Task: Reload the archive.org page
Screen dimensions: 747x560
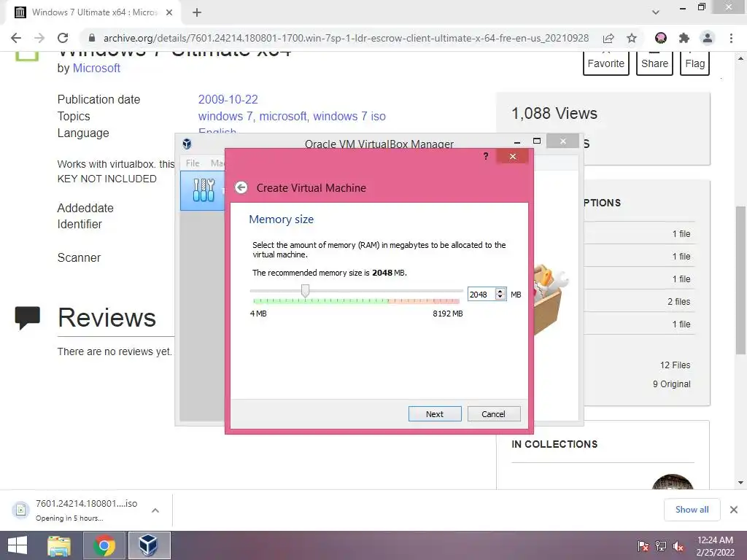Action: 63,38
